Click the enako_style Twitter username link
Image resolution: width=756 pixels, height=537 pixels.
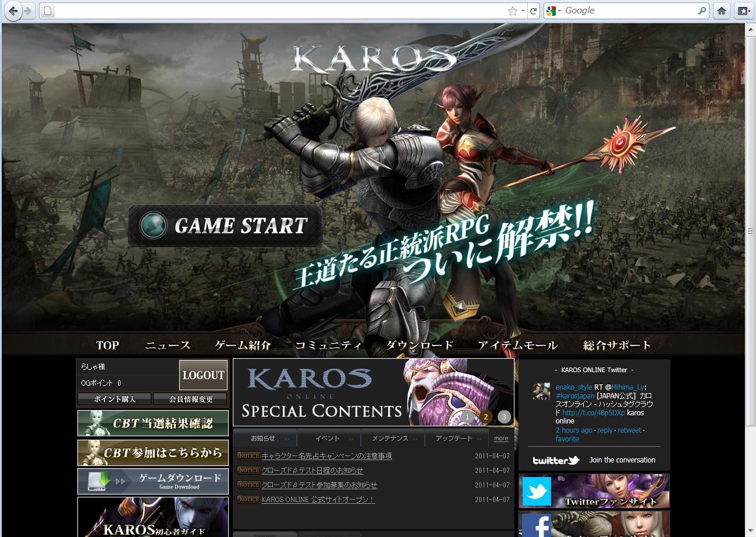point(574,387)
